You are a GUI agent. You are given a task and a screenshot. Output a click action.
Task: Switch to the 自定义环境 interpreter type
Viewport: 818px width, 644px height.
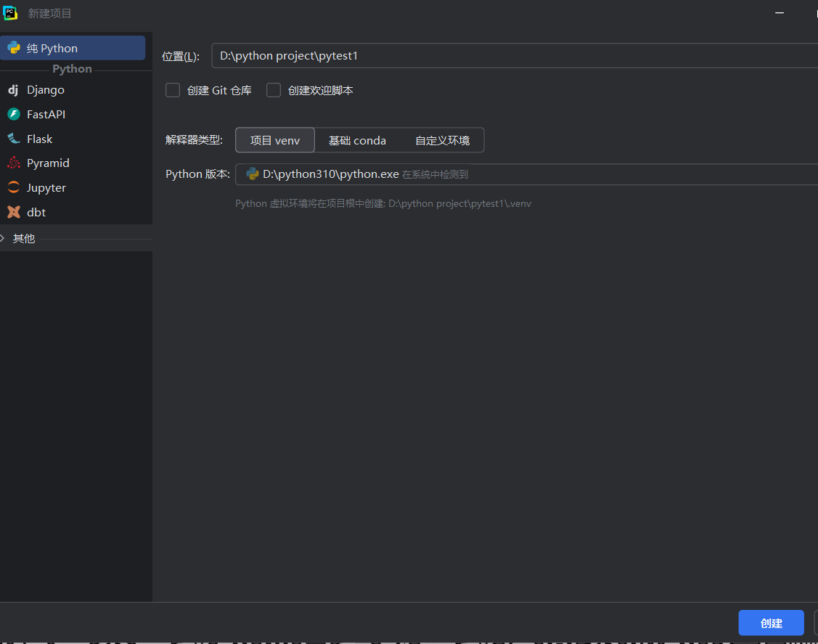(x=443, y=140)
